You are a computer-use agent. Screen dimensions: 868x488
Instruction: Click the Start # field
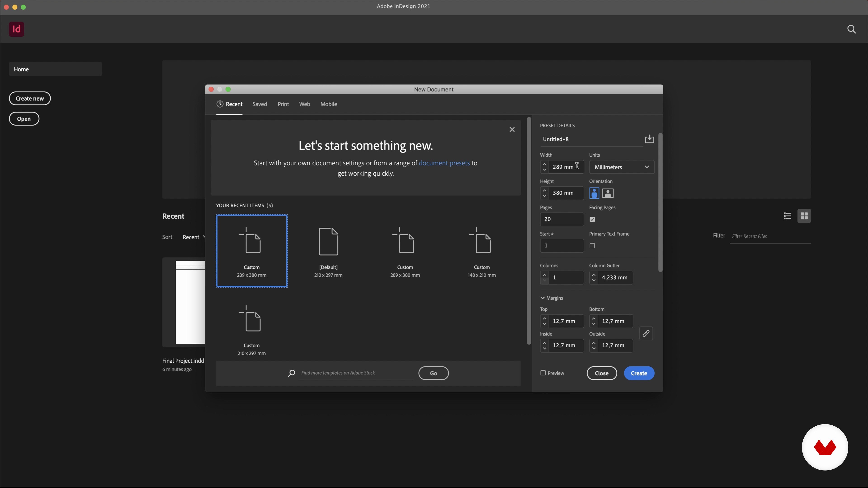(x=562, y=246)
